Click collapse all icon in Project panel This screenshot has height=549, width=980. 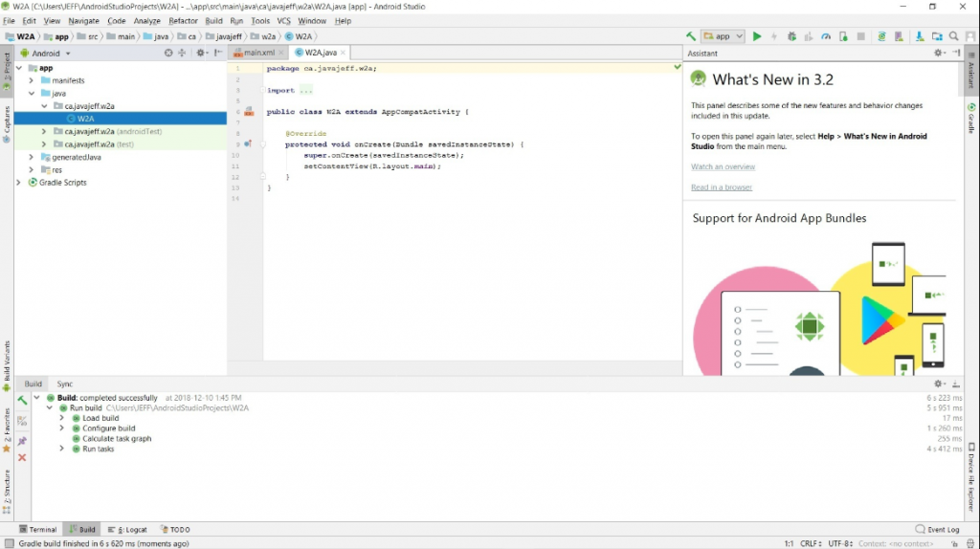tap(182, 54)
